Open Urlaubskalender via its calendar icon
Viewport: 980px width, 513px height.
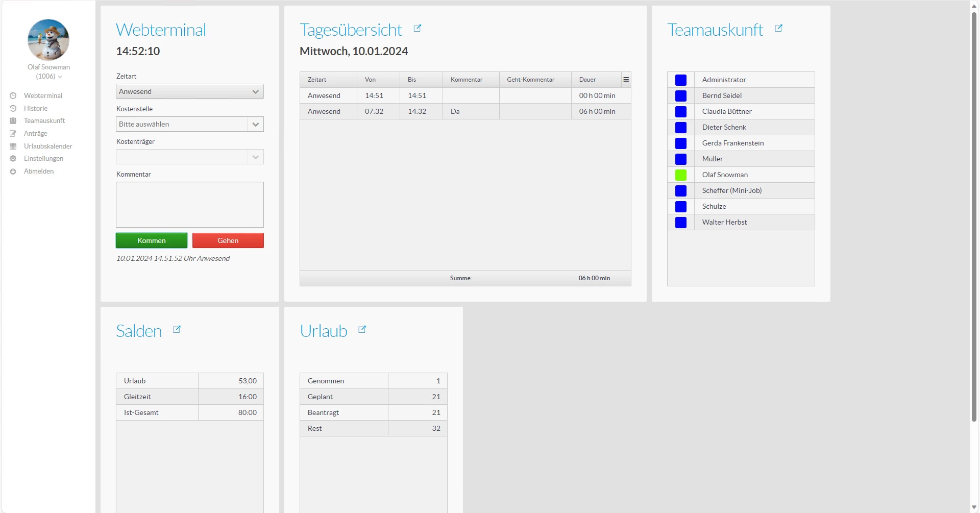point(13,146)
